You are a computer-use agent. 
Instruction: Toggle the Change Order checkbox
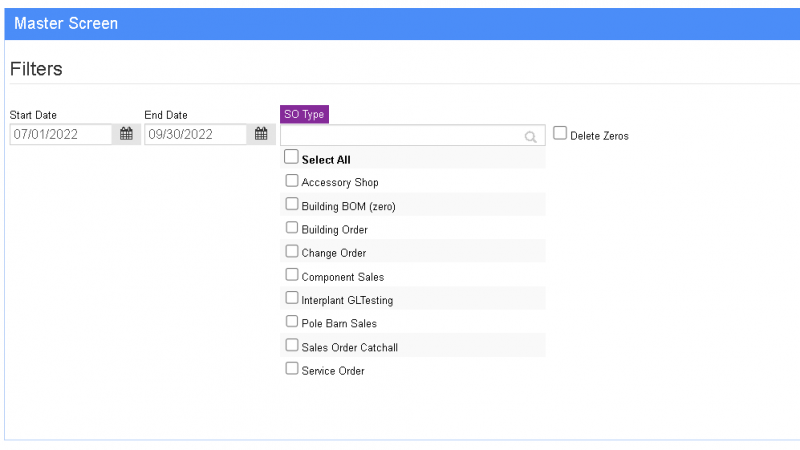tap(291, 251)
